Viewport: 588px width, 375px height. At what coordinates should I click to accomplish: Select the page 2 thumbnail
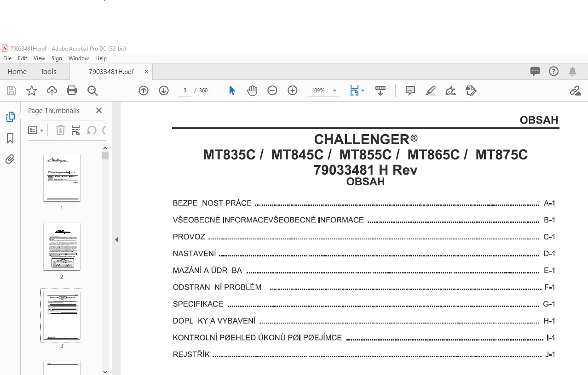tap(62, 247)
